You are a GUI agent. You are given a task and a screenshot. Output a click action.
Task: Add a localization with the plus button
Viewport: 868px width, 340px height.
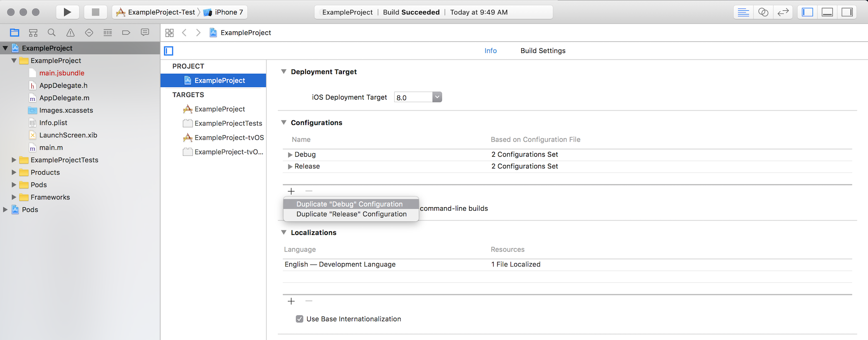coord(291,301)
